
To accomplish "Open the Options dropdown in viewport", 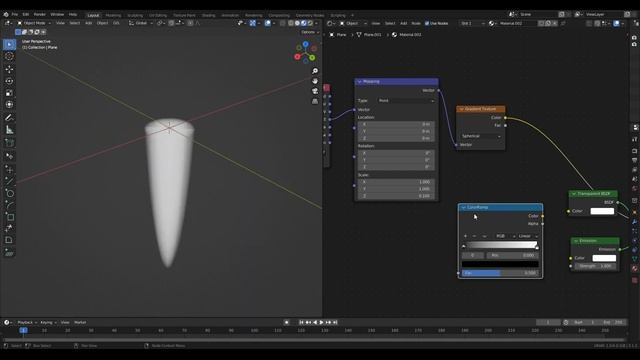I will (x=310, y=32).
